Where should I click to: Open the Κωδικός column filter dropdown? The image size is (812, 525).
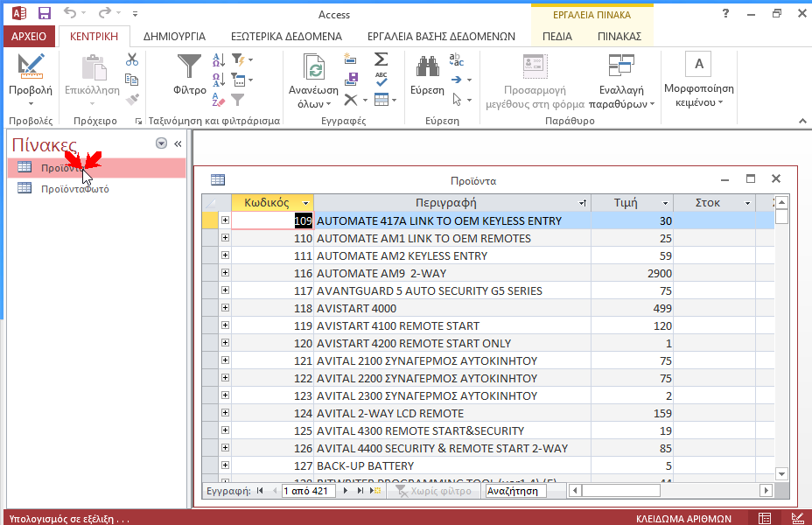pos(305,203)
